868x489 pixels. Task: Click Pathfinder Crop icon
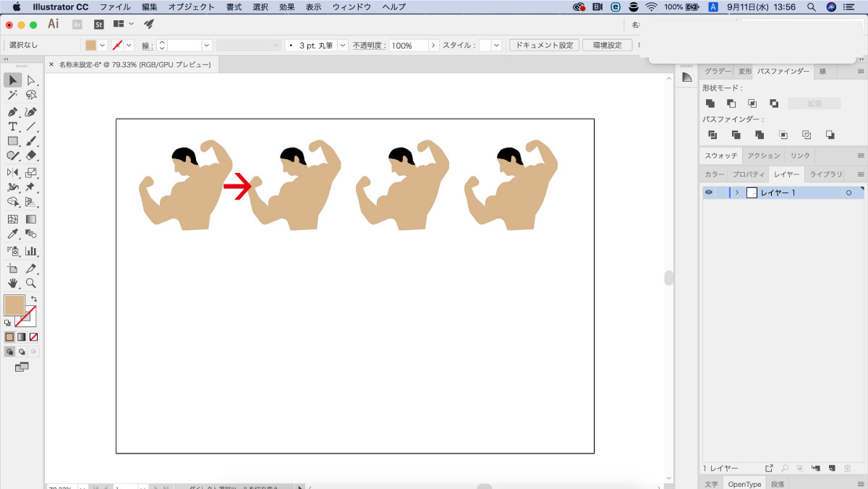783,135
